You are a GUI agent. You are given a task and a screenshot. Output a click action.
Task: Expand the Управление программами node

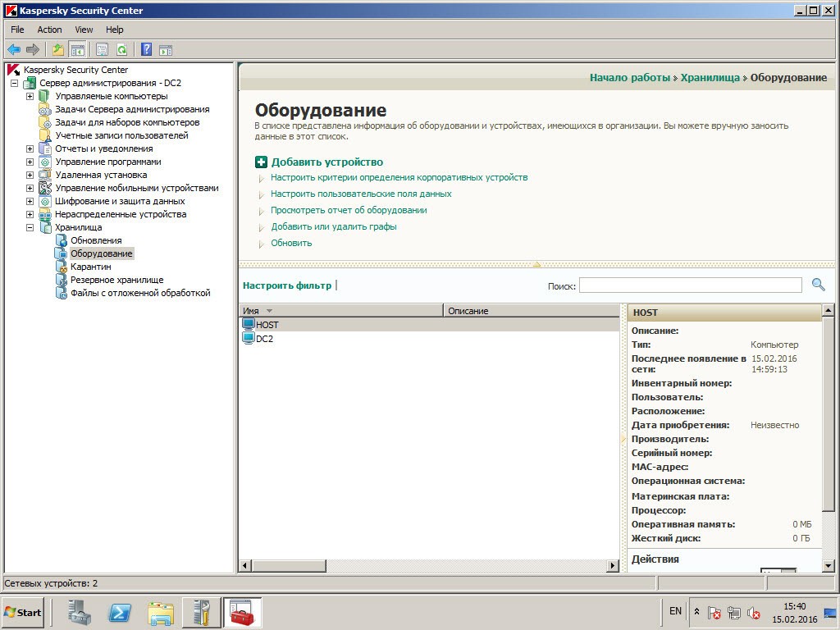click(x=30, y=162)
